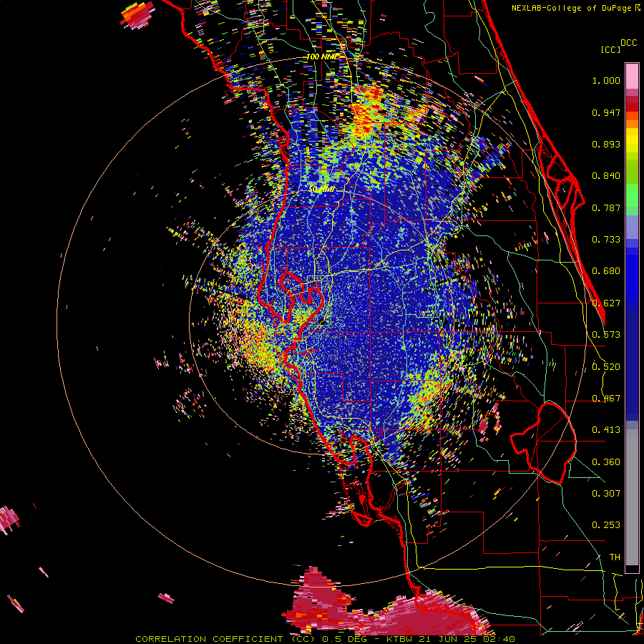Click the [CC] units label
Image resolution: width=644 pixels, height=644 pixels.
(610, 49)
